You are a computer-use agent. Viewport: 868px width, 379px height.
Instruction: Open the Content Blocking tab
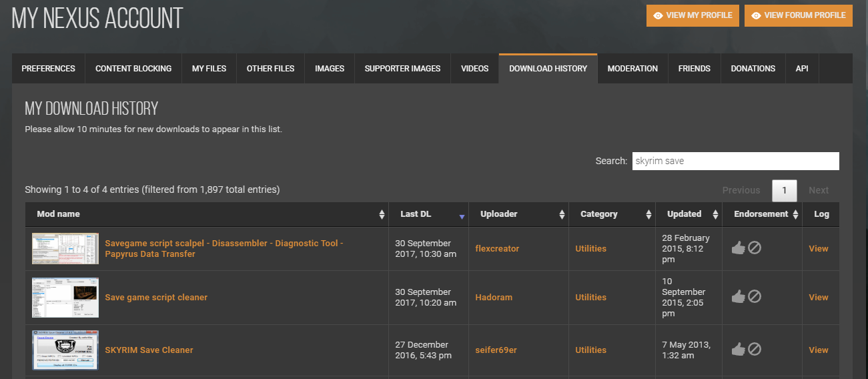133,69
